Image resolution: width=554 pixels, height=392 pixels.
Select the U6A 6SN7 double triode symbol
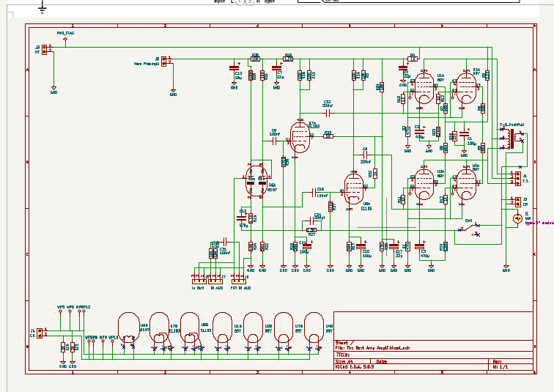coord(256,180)
